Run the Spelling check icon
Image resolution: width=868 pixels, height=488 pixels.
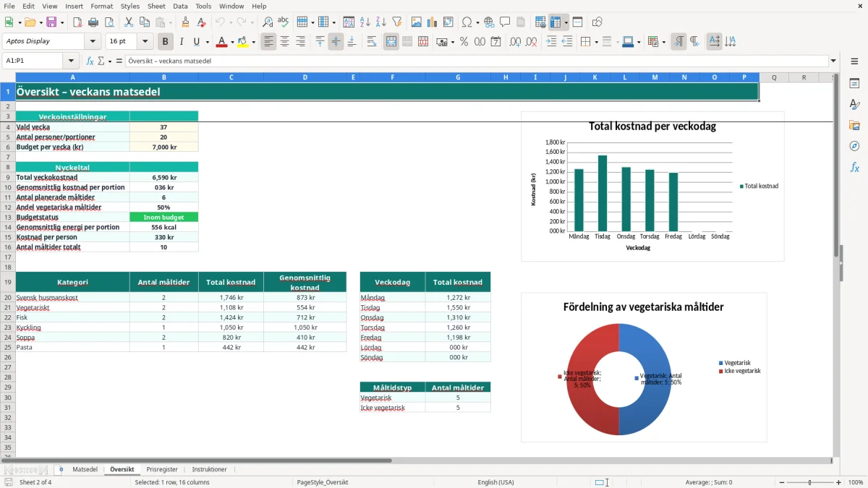(x=284, y=22)
